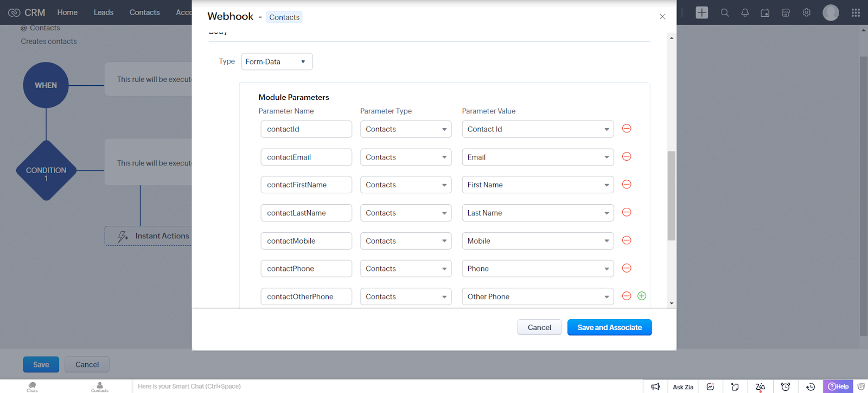Click the Instant Actions box
This screenshot has width=868, height=393.
(148, 236)
